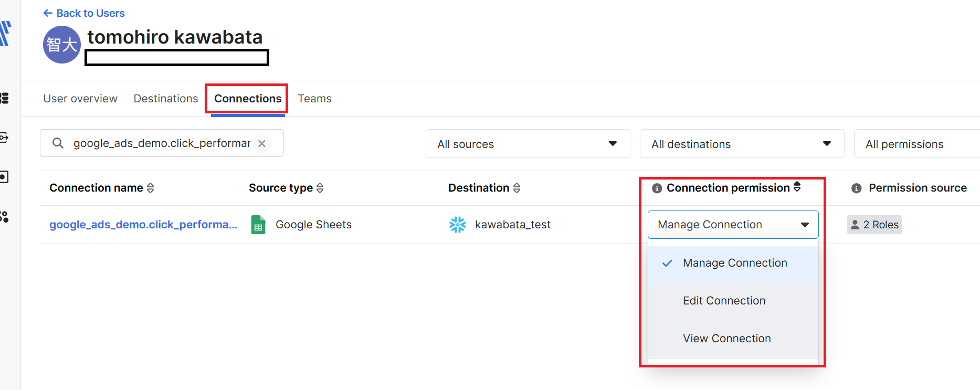Sort by Connection permission column

(797, 187)
